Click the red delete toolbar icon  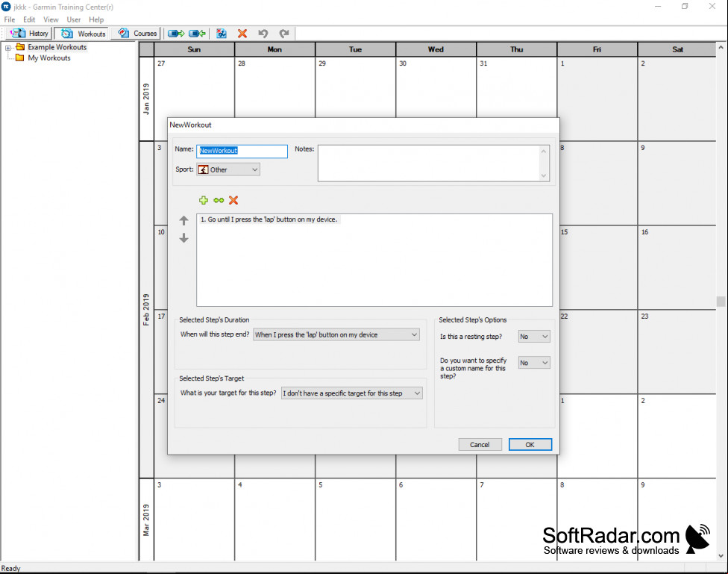[x=242, y=34]
